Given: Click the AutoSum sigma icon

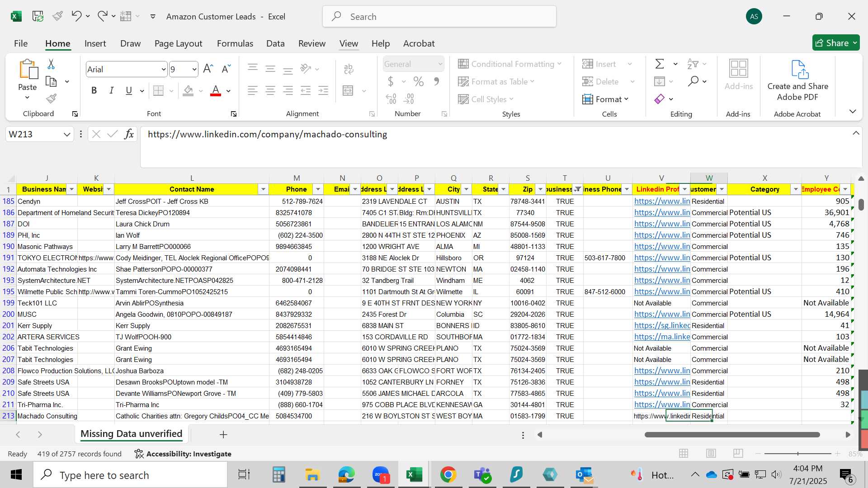Looking at the screenshot, I should click(660, 64).
